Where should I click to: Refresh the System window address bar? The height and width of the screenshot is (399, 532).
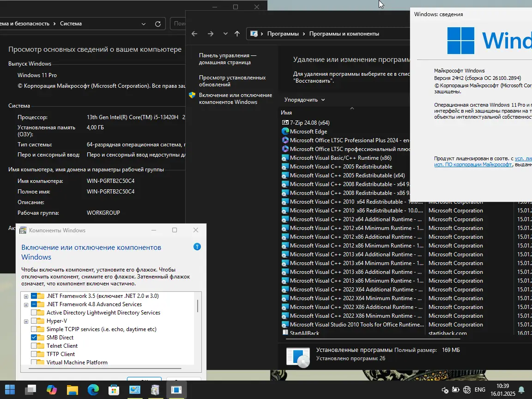pos(158,24)
